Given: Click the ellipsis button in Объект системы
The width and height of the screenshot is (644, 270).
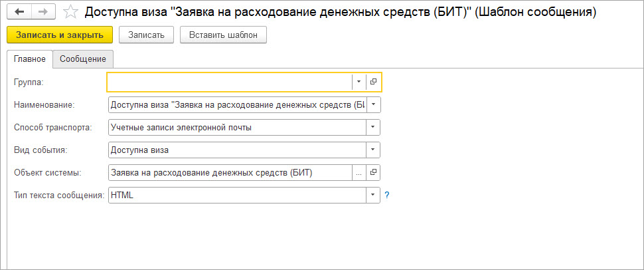Looking at the screenshot, I should (x=359, y=173).
